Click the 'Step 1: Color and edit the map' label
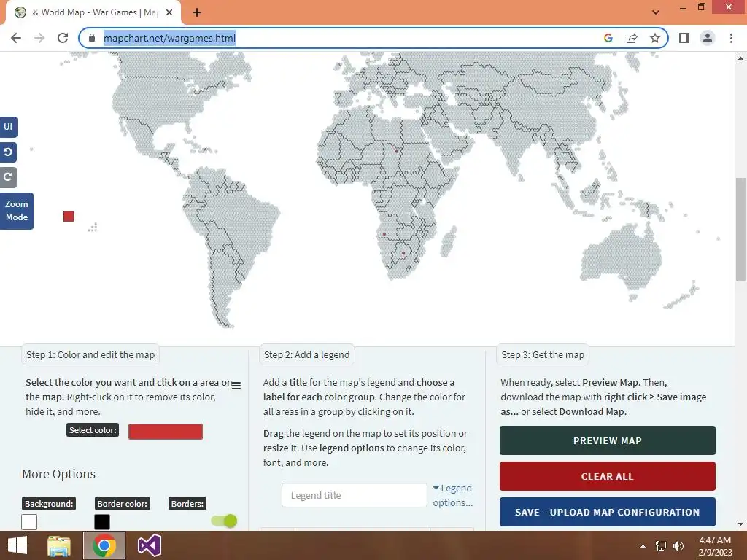The width and height of the screenshot is (747, 560). click(90, 355)
